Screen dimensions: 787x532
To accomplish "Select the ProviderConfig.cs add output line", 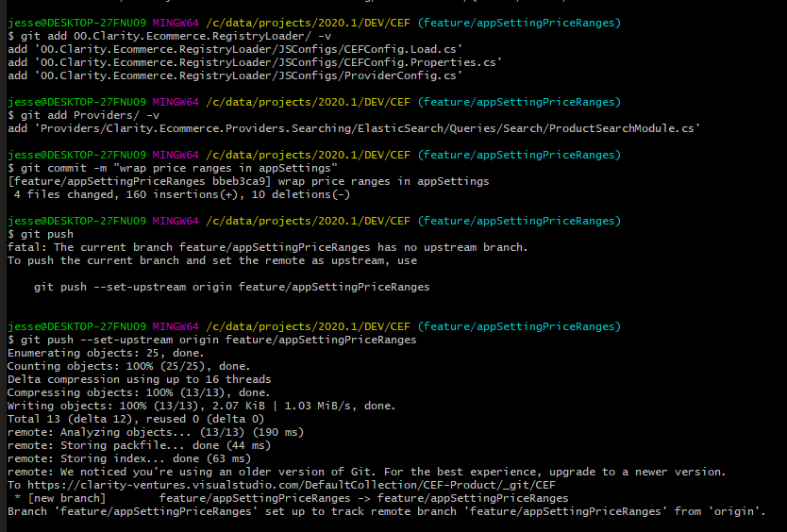I will (x=235, y=75).
